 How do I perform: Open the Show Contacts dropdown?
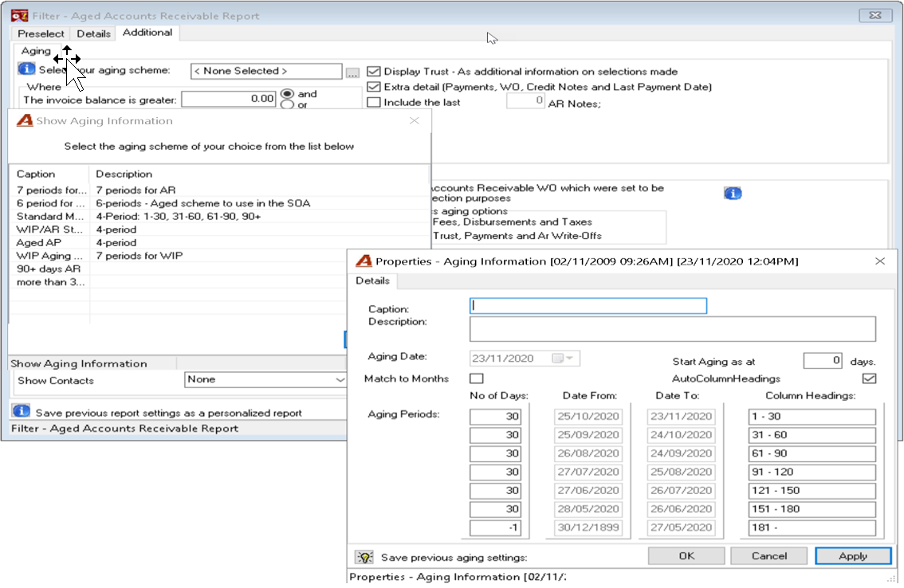340,380
